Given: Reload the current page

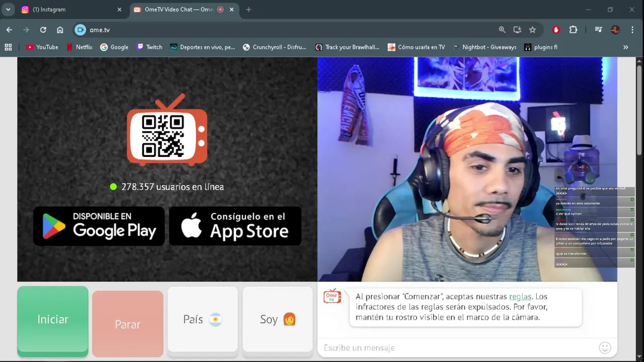Looking at the screenshot, I should 43,30.
